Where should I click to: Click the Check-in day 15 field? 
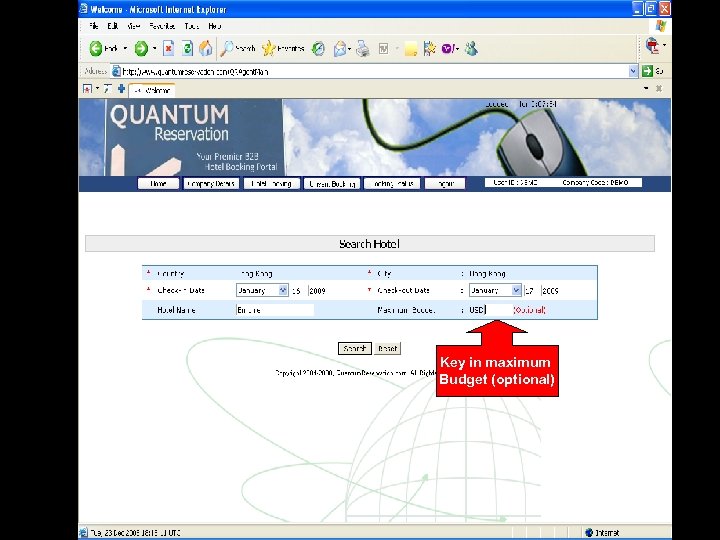(297, 291)
